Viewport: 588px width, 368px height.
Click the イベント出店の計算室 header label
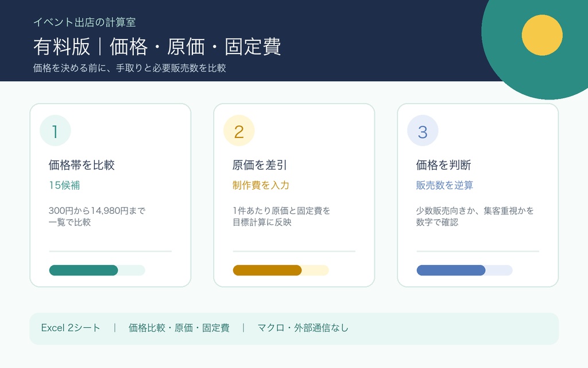(x=84, y=22)
